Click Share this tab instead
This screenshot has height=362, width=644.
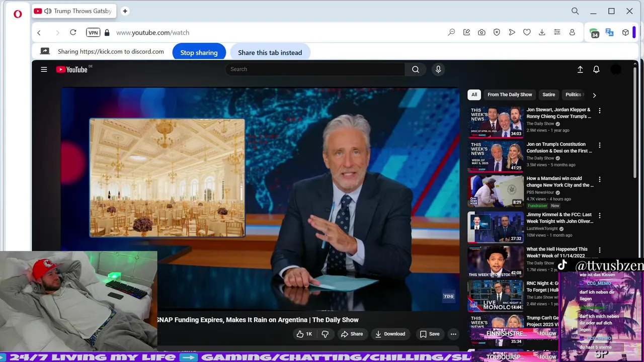270,52
